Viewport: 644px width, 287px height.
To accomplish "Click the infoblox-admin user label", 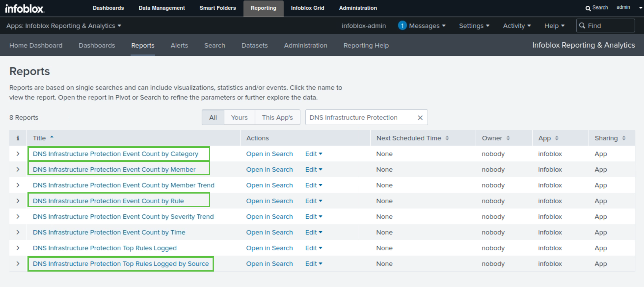I will pos(363,26).
